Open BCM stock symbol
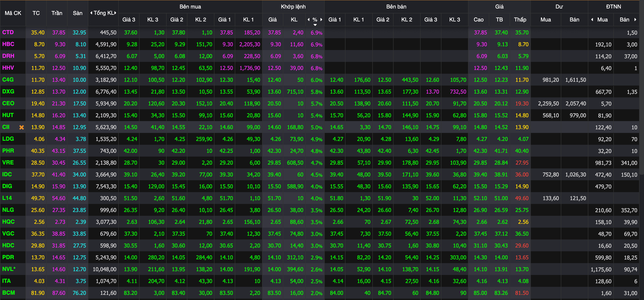644x300 pixels. pyautogui.click(x=8, y=293)
